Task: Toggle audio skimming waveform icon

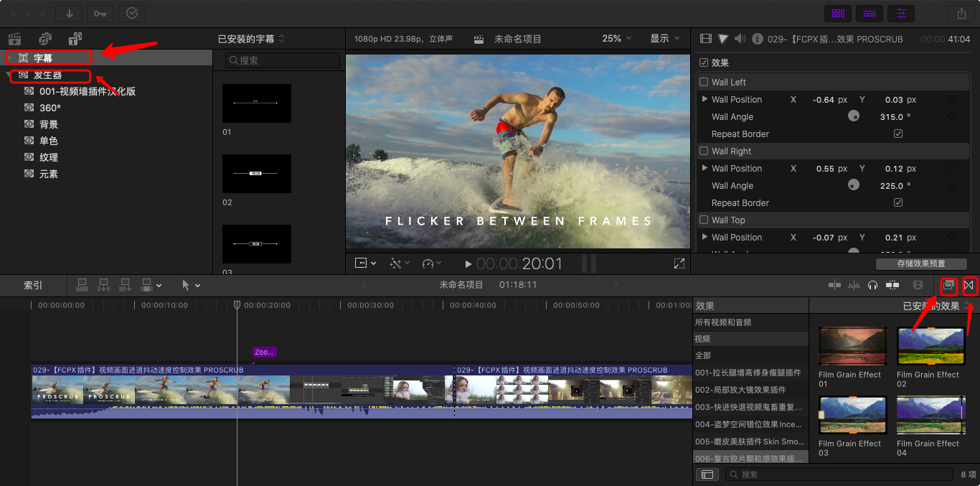Action: (x=854, y=285)
